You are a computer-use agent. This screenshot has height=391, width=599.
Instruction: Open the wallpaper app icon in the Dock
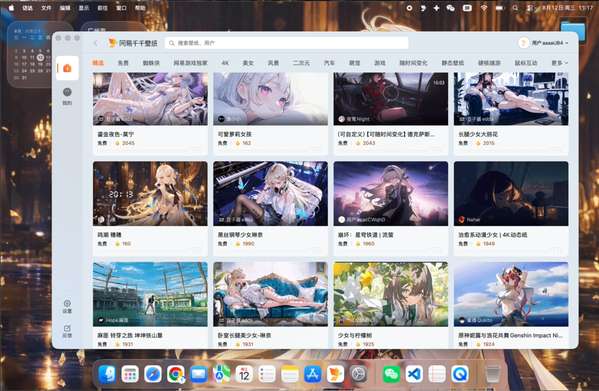[335, 374]
